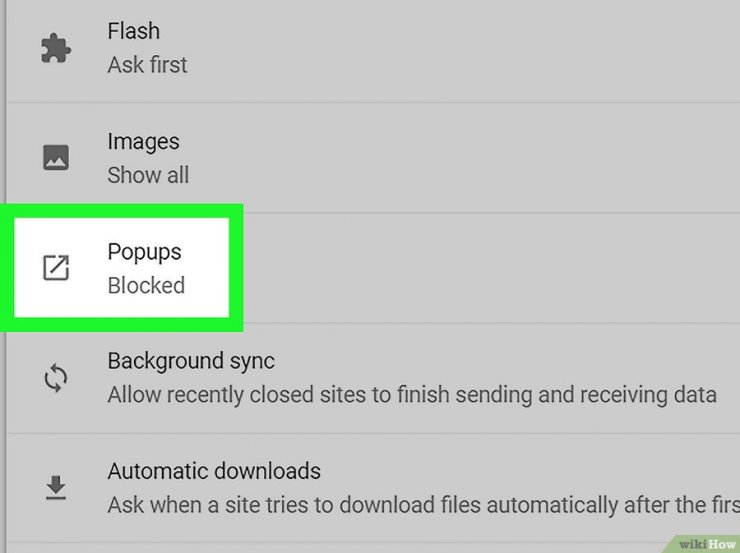This screenshot has width=740, height=553.
Task: Click the Popups open-in-new-window icon
Action: pos(56,268)
